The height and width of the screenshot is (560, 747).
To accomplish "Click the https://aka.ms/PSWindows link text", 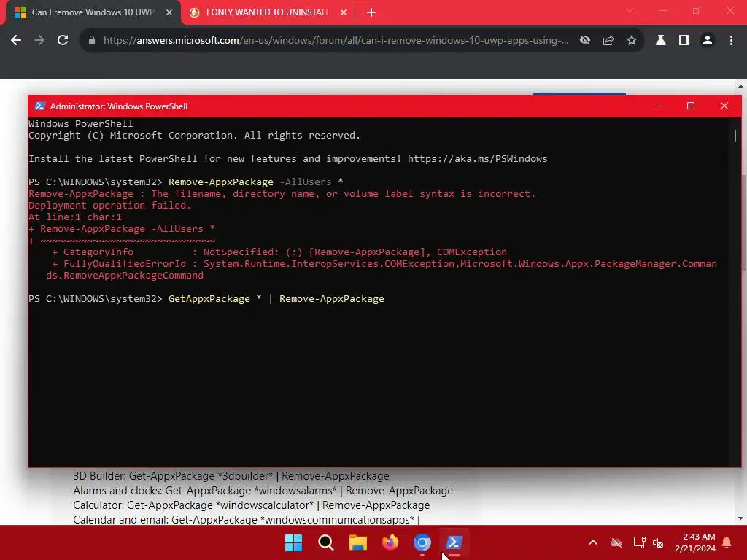I will 477,158.
